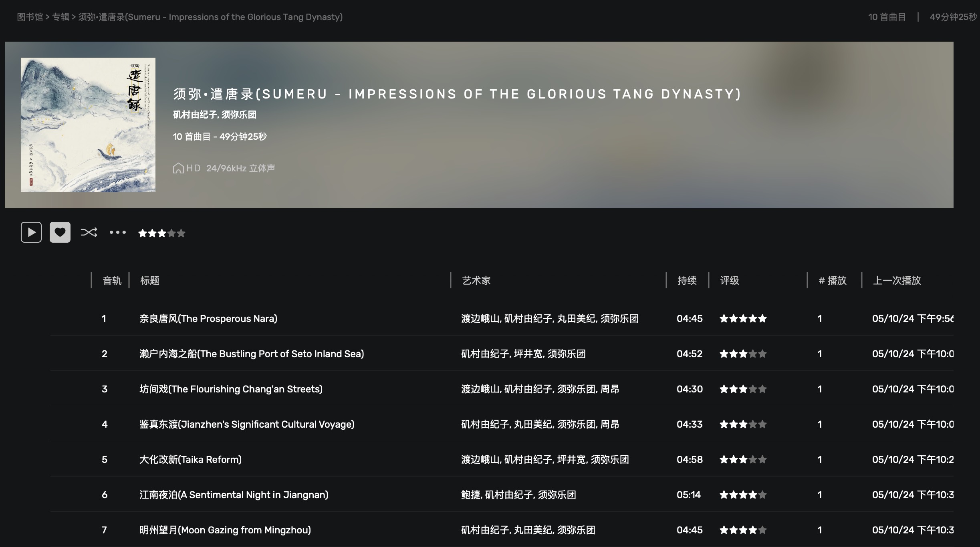Play the album with the play button

[x=31, y=232]
